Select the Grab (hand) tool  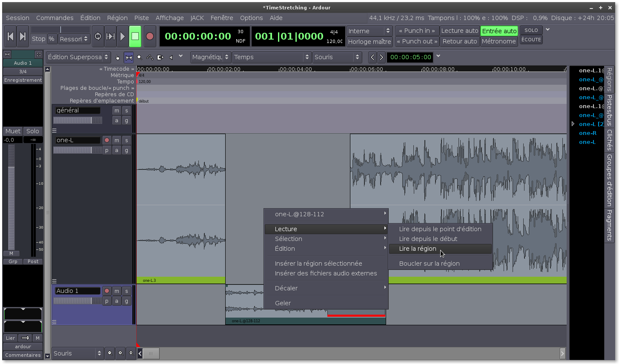point(117,57)
